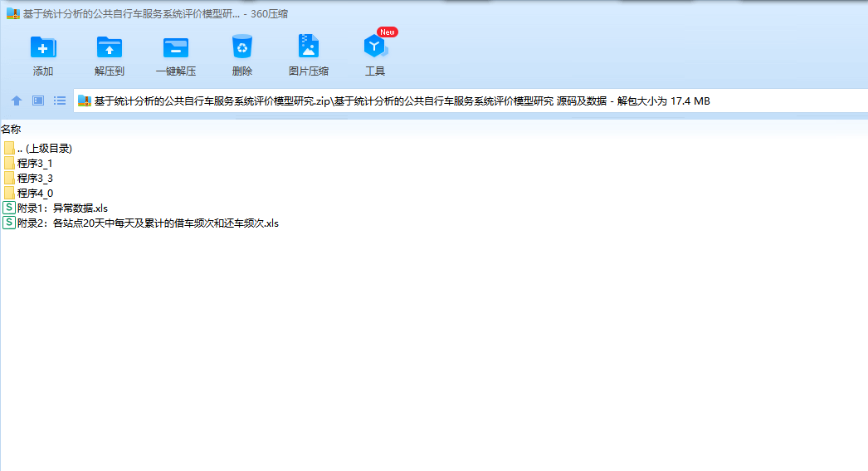This screenshot has width=868, height=471.
Task: Switch to the list view mode button
Action: pos(60,101)
